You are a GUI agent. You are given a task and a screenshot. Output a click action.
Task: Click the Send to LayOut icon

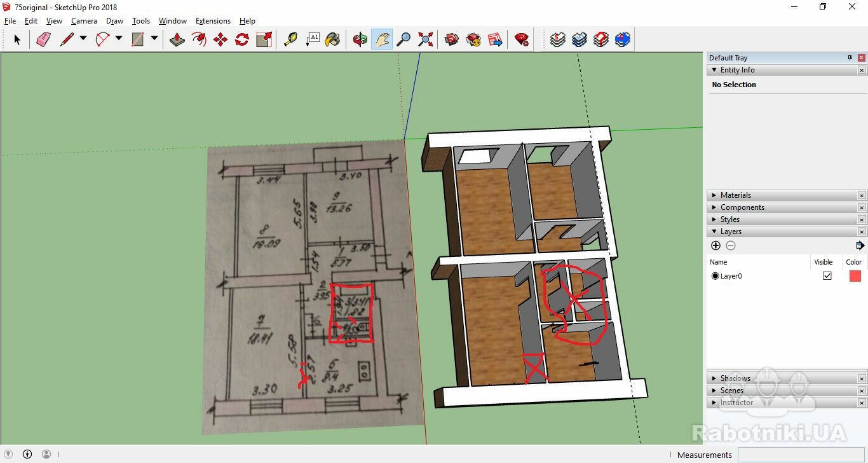pyautogui.click(x=495, y=39)
